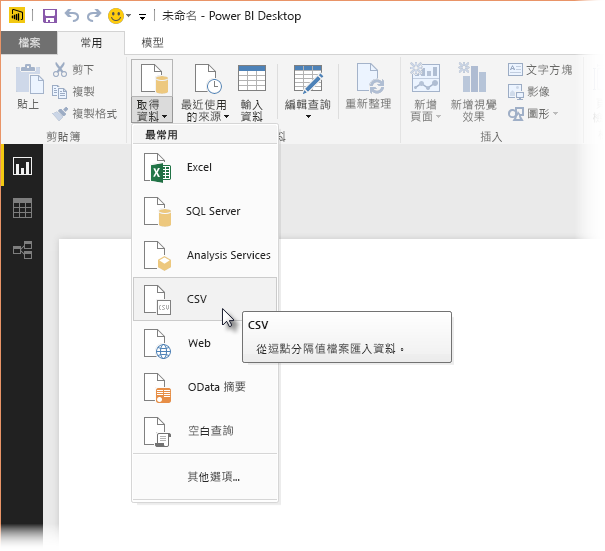Click the 取得資料 (Get Data) icon

(x=154, y=79)
